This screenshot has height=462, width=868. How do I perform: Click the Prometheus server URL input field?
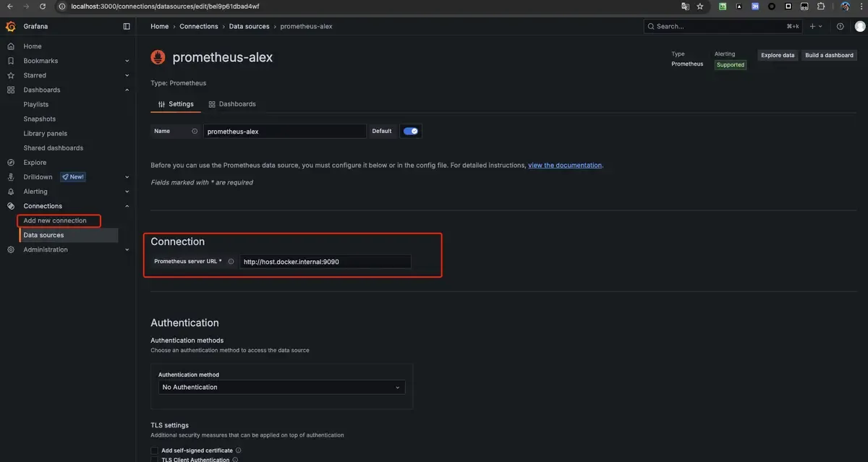[x=325, y=262]
